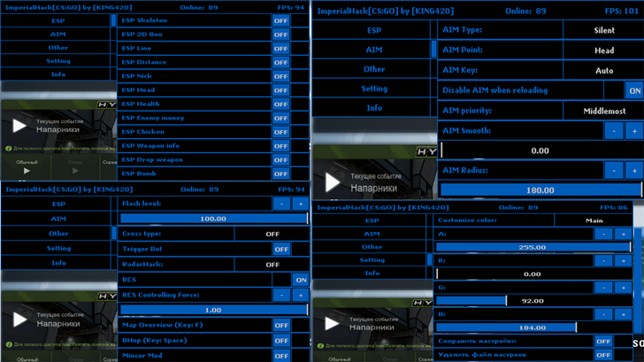Decrease AIM Smooth with minus button
Image resolution: width=644 pixels, height=362 pixels.
tap(614, 131)
